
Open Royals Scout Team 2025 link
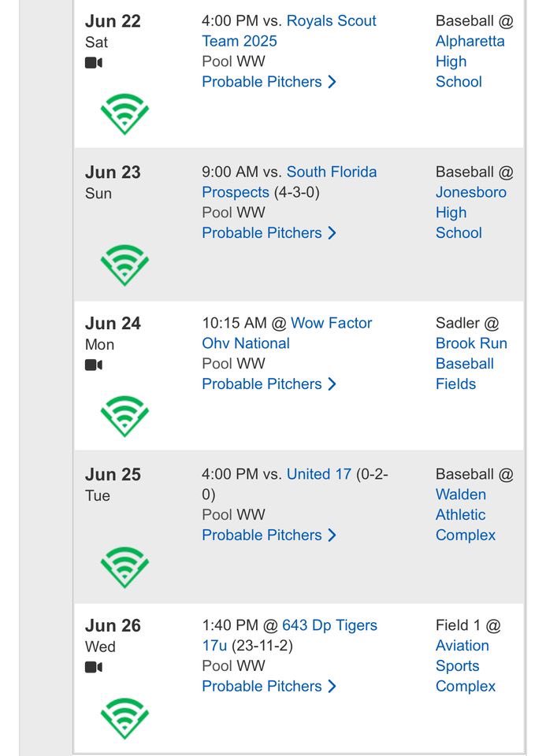289,31
